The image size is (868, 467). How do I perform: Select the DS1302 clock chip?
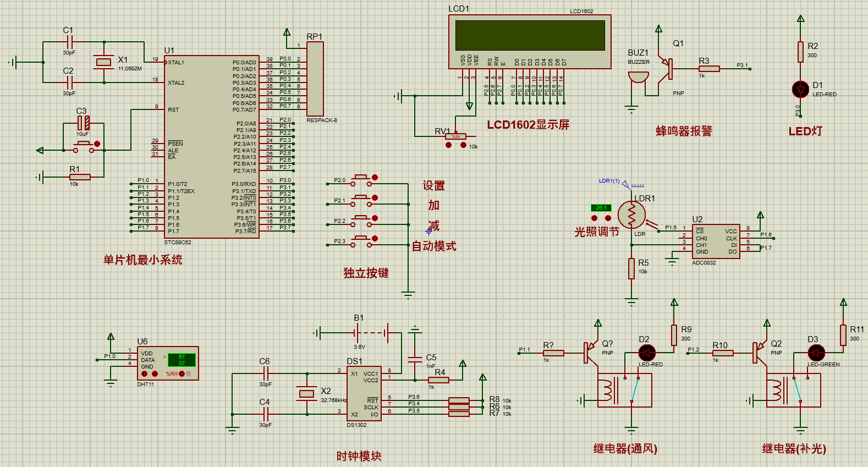pyautogui.click(x=364, y=393)
